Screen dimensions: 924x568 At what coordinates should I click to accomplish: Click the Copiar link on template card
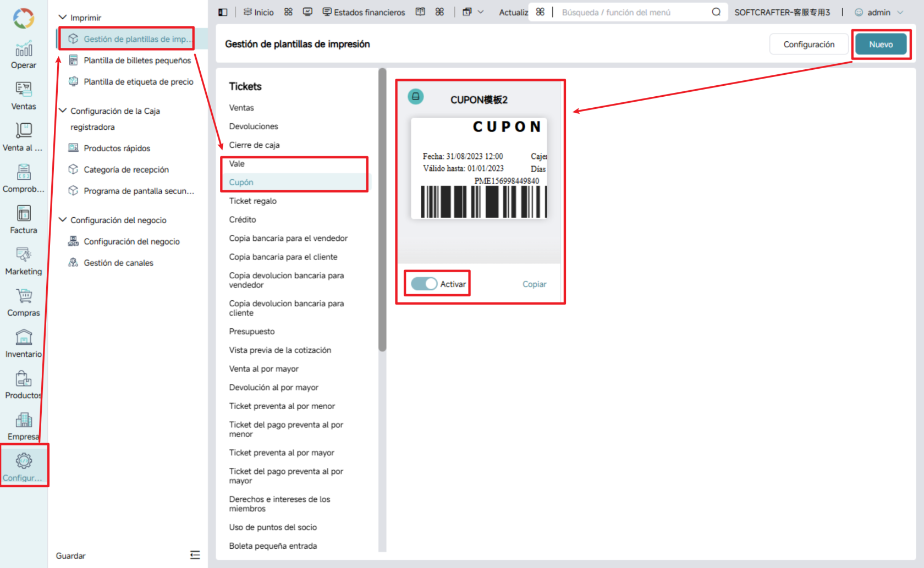(535, 284)
